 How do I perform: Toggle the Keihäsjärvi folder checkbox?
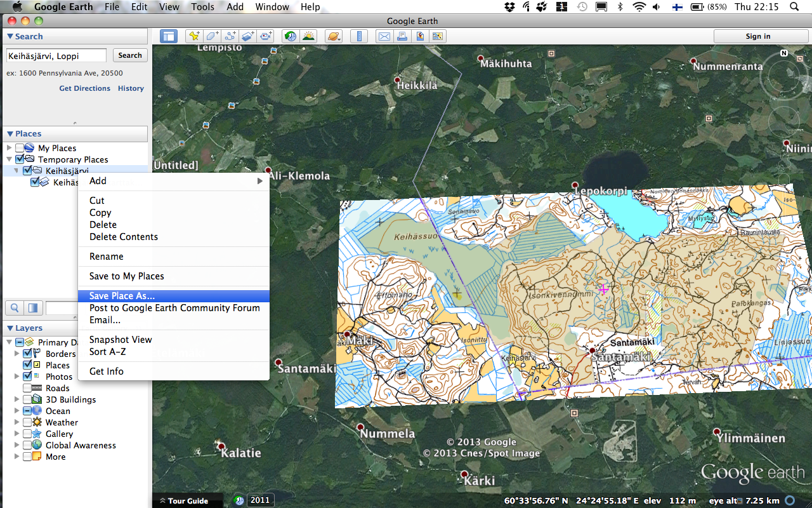(x=27, y=171)
